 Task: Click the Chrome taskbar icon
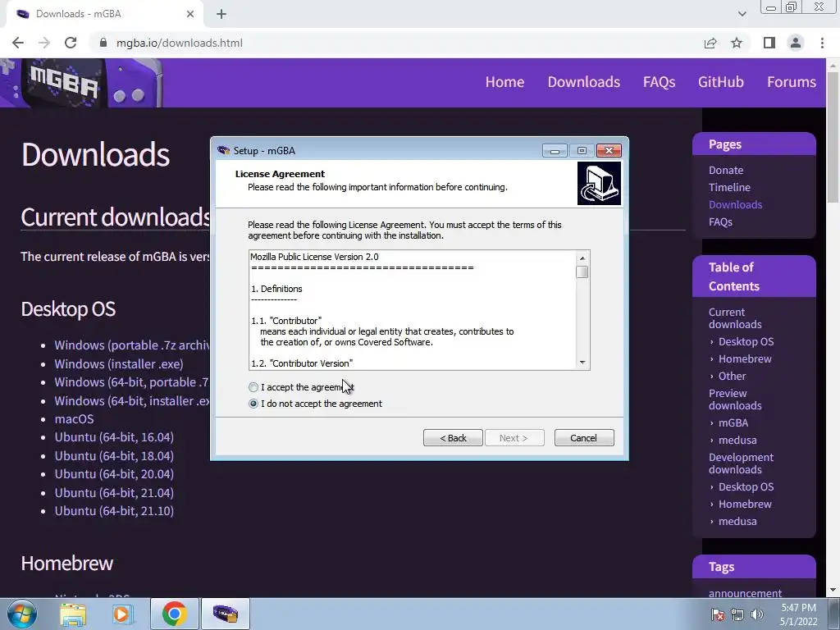pos(174,614)
